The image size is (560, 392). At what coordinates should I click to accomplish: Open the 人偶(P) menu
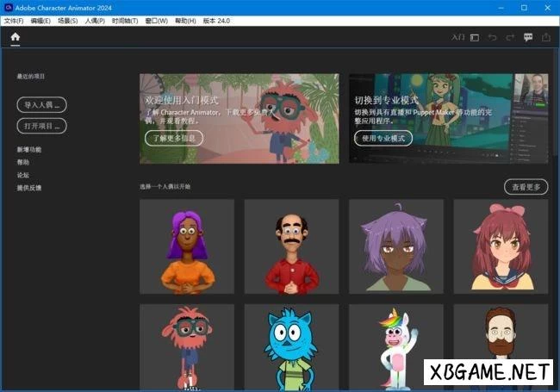click(95, 20)
